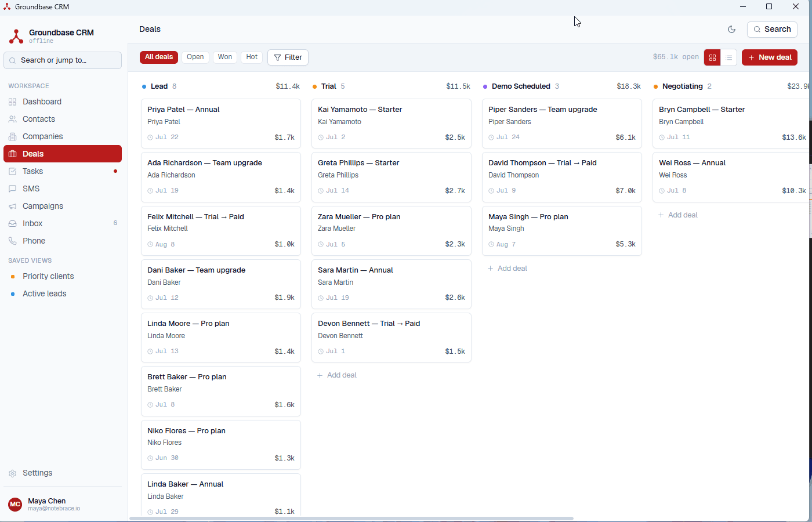The image size is (812, 522).
Task: Open Felix Mitchell — Trial → Paid deal
Action: click(221, 231)
